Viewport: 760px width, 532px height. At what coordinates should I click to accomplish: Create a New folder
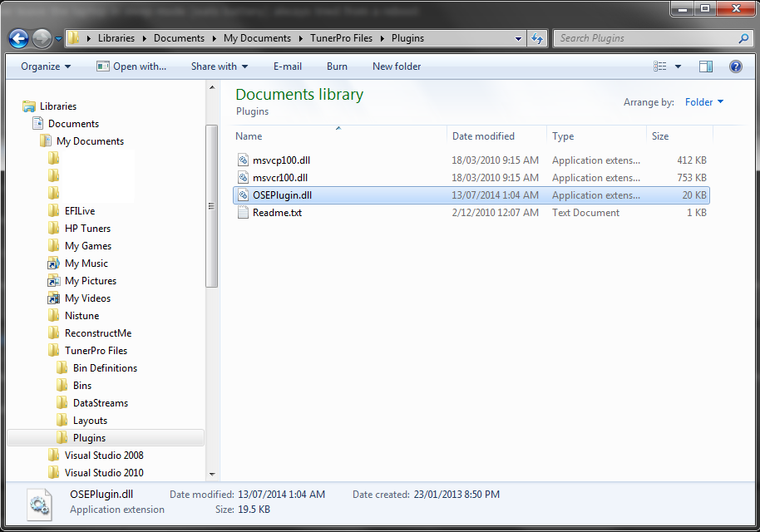[x=397, y=66]
